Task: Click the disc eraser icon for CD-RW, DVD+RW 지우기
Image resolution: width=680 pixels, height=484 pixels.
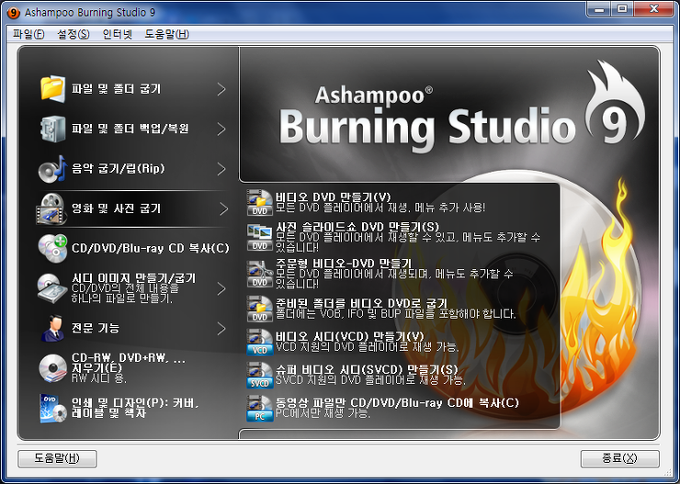Action: pyautogui.click(x=52, y=368)
